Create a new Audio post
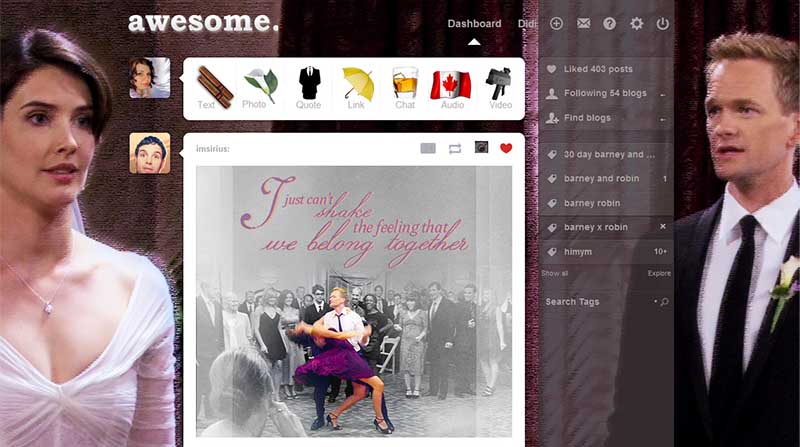The width and height of the screenshot is (800, 447). click(x=451, y=88)
